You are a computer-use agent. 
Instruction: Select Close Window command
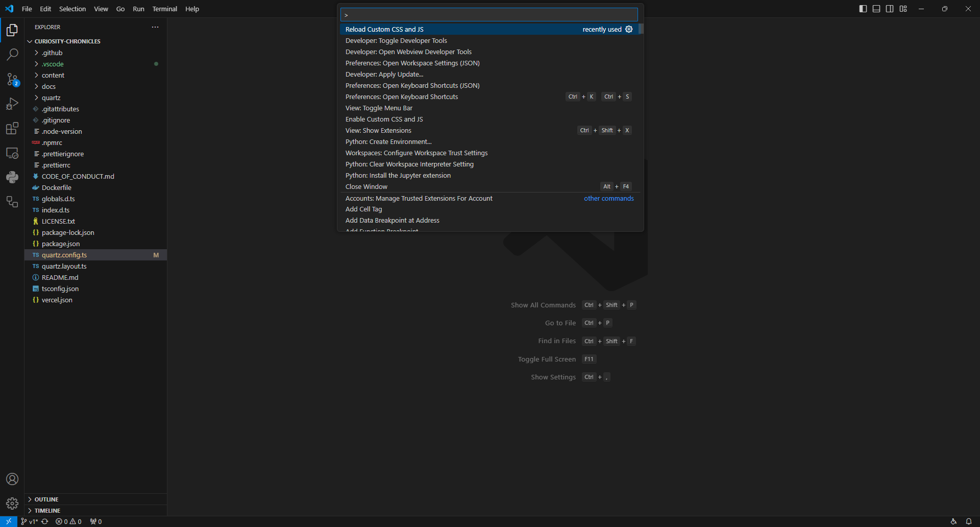pos(489,186)
